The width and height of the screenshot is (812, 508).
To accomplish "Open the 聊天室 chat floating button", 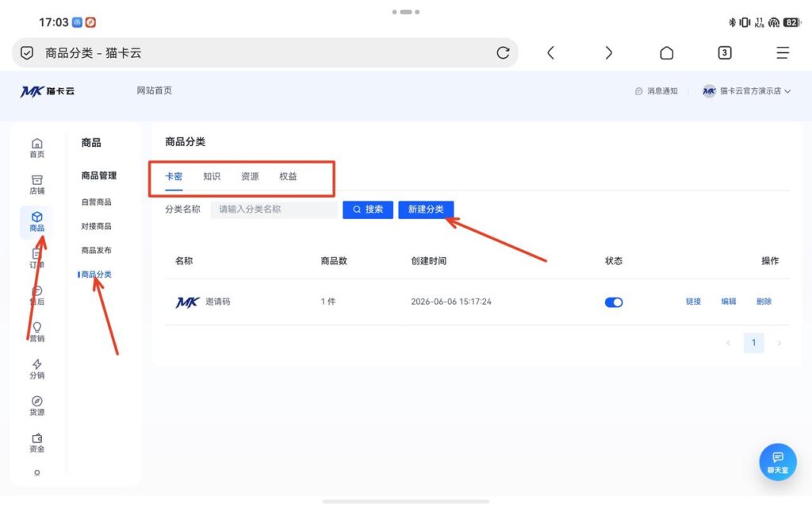I will pos(777,462).
